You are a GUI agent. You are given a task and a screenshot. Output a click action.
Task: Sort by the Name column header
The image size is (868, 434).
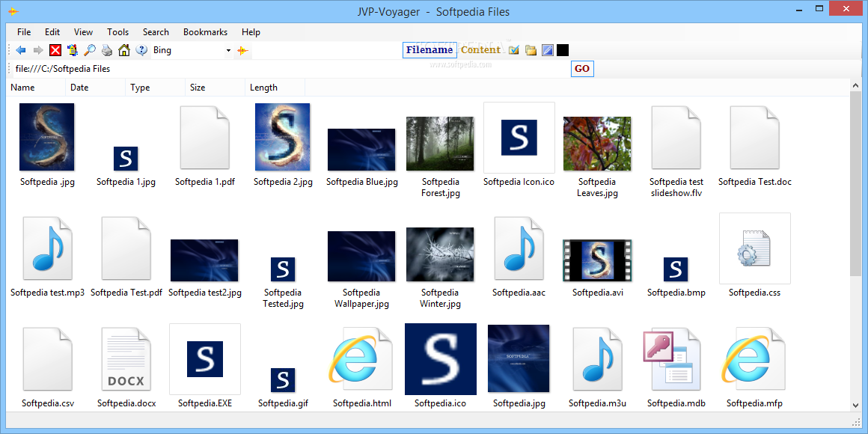click(36, 88)
